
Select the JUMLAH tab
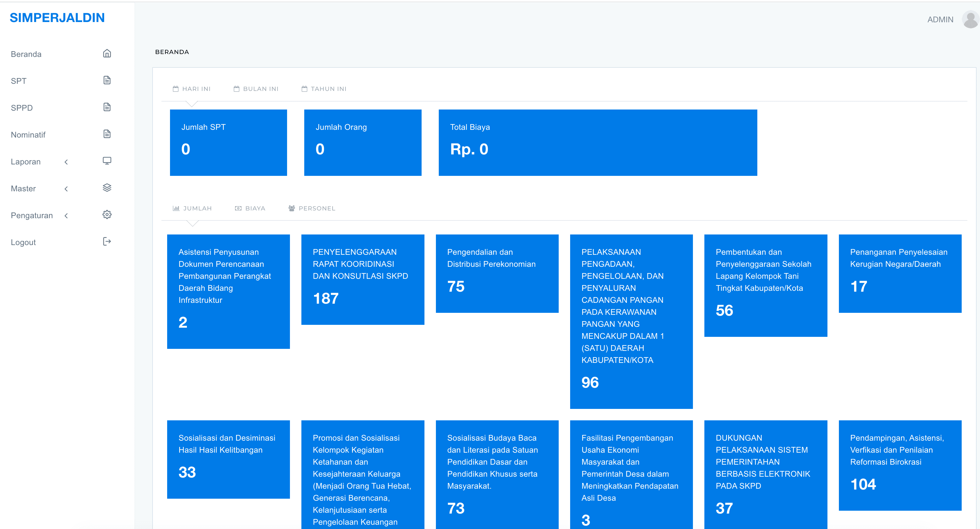coord(192,208)
